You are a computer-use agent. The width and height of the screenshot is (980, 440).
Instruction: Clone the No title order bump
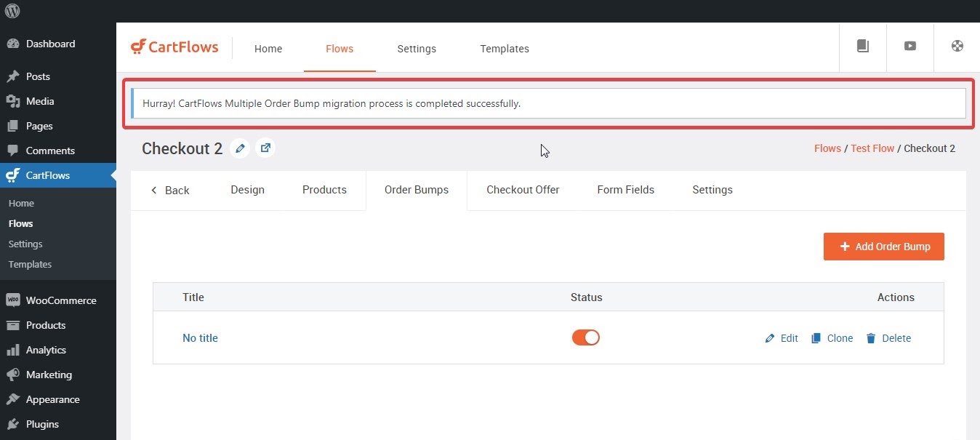click(832, 338)
